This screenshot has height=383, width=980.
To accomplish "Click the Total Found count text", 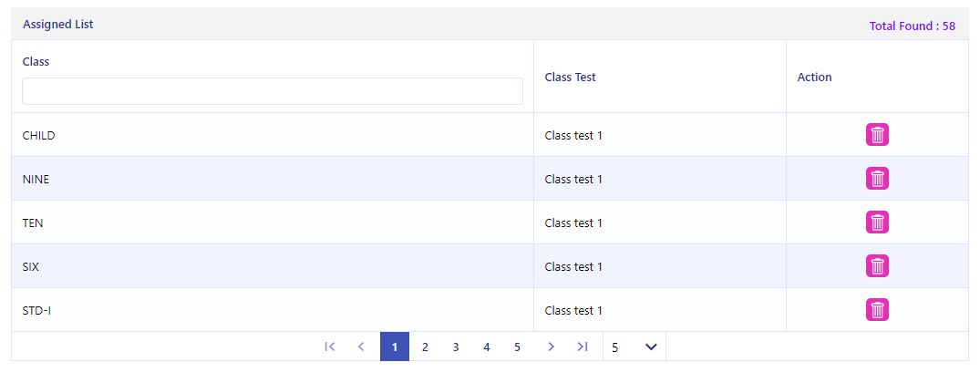I will pyautogui.click(x=912, y=26).
